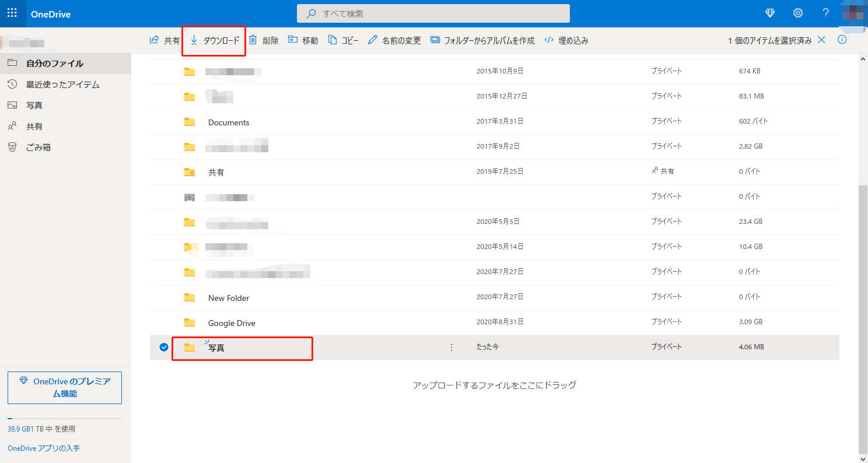Click the Documents folder icon

point(190,122)
